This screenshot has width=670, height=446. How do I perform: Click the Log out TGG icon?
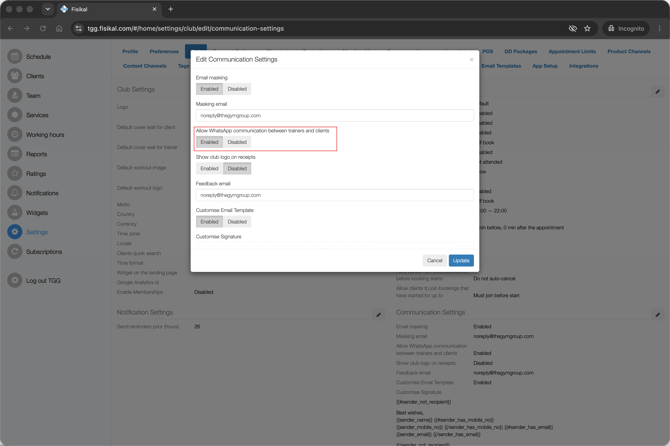[15, 280]
